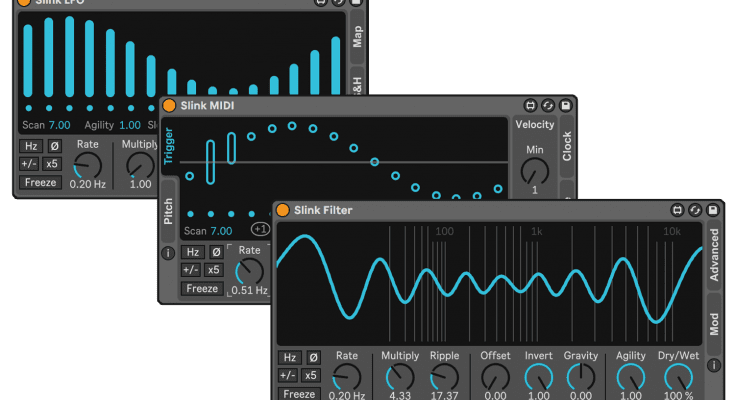Click the phase Ø button in Slink Filter
This screenshot has width=735, height=400.
[x=312, y=357]
